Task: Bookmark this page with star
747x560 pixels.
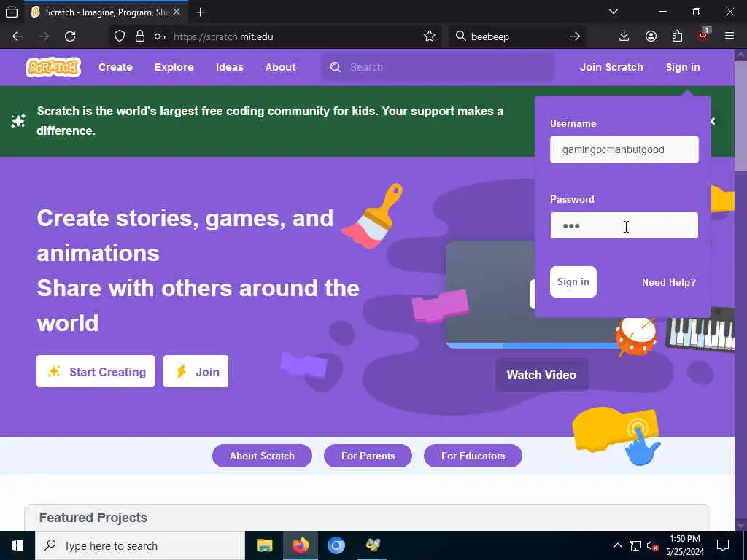Action: pyautogui.click(x=429, y=36)
